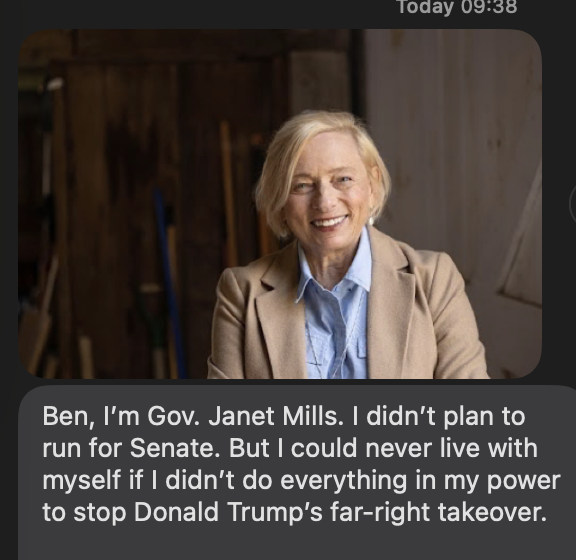The height and width of the screenshot is (560, 576).
Task: Select the message bubble starting with "Ben, I'm Gov."
Action: (x=297, y=473)
